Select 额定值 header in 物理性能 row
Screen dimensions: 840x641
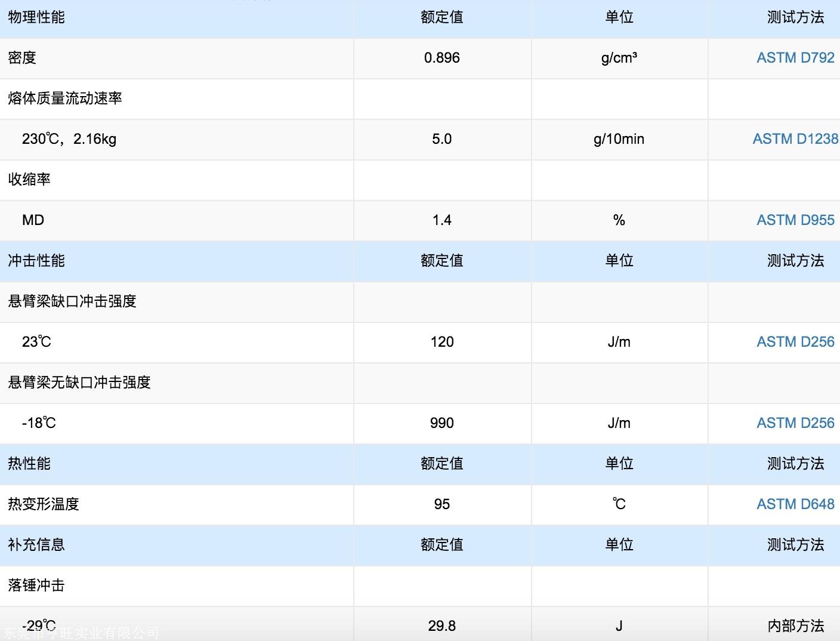click(442, 17)
